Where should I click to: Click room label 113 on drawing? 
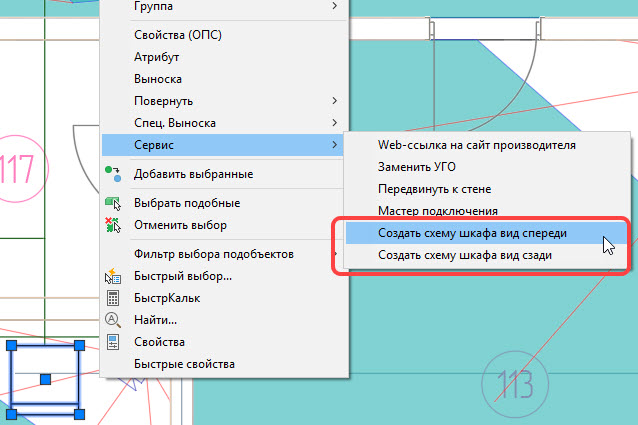pyautogui.click(x=515, y=384)
